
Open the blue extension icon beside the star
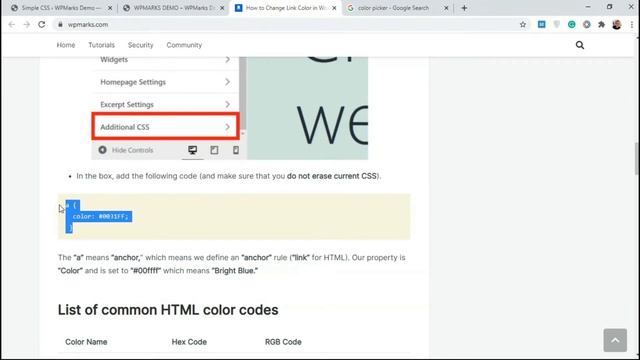(x=542, y=24)
